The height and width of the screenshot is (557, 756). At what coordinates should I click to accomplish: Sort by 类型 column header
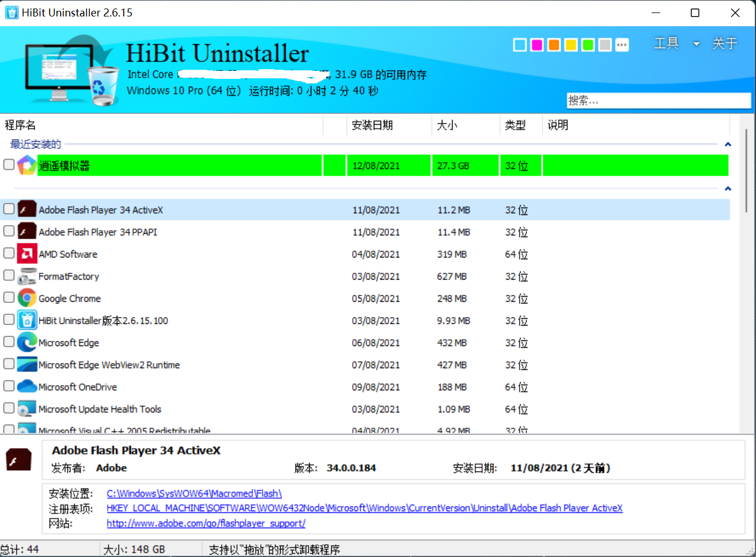[x=521, y=125]
